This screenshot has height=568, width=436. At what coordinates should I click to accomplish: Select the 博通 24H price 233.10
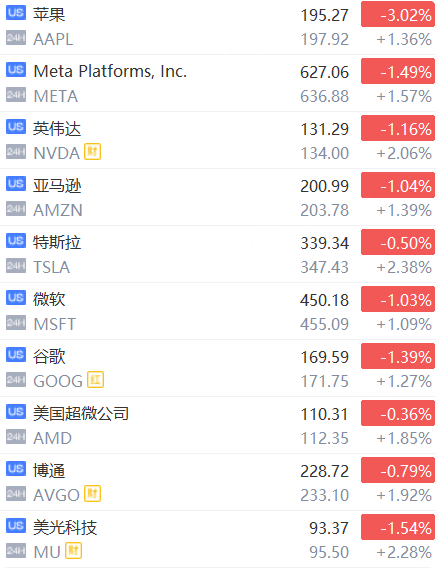tap(324, 495)
